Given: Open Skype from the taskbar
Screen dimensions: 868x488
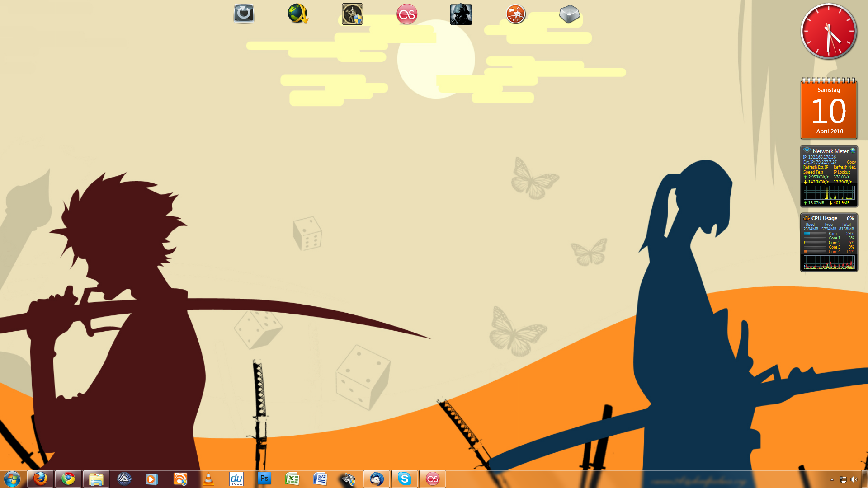Looking at the screenshot, I should (405, 479).
